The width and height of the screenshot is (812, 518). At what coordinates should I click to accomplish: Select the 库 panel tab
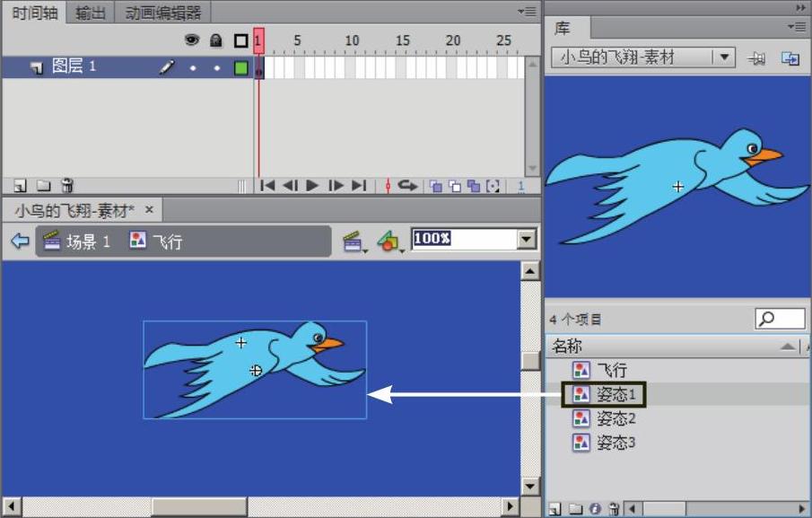[563, 28]
